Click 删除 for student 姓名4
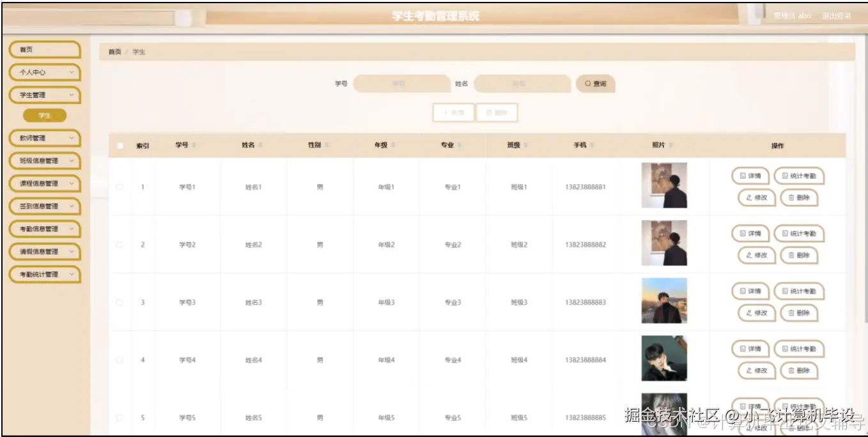 pos(799,370)
